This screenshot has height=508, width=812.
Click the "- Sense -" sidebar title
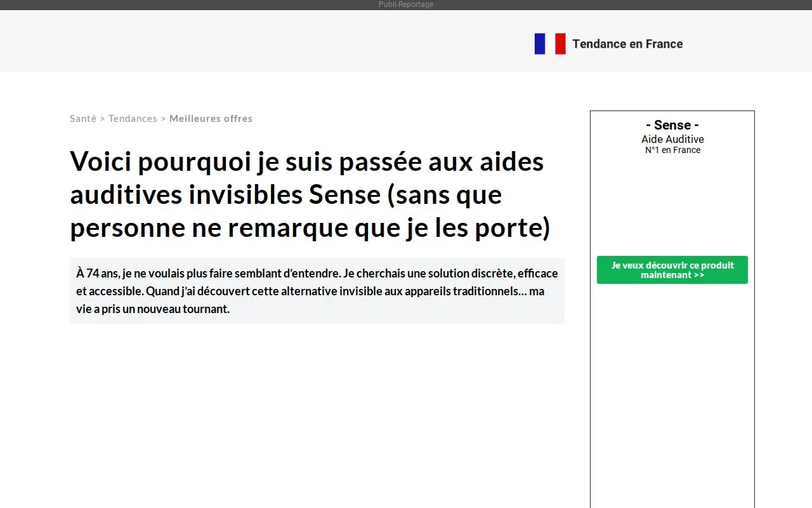click(x=672, y=125)
